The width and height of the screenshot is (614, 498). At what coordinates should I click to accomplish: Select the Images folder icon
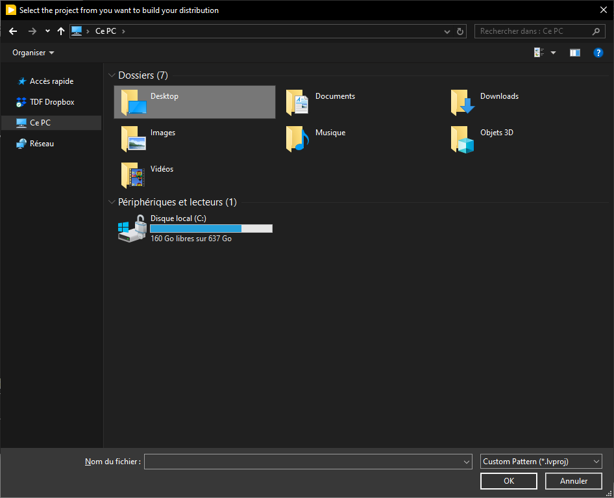133,139
